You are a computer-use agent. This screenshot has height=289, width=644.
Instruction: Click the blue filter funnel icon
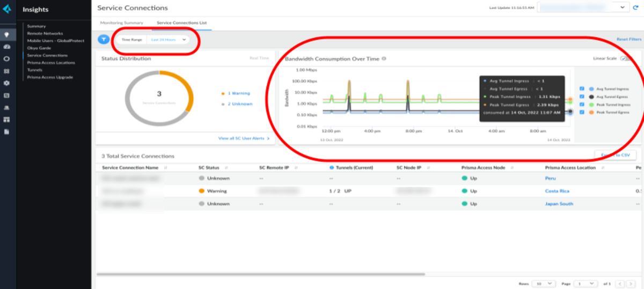click(x=104, y=39)
